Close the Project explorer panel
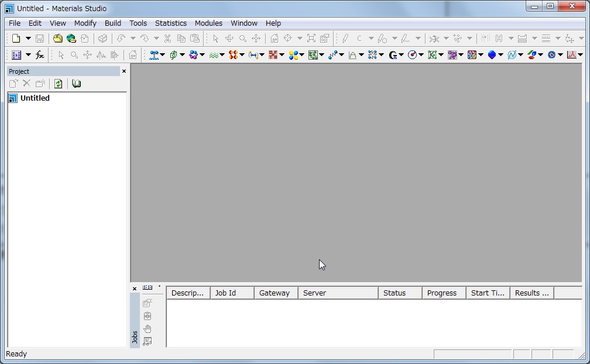This screenshot has height=364, width=590. 124,71
